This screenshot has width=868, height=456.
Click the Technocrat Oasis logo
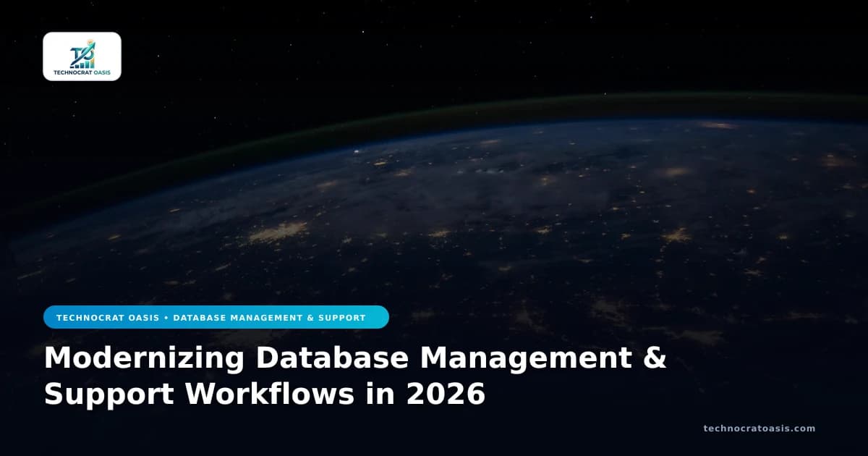pyautogui.click(x=82, y=56)
